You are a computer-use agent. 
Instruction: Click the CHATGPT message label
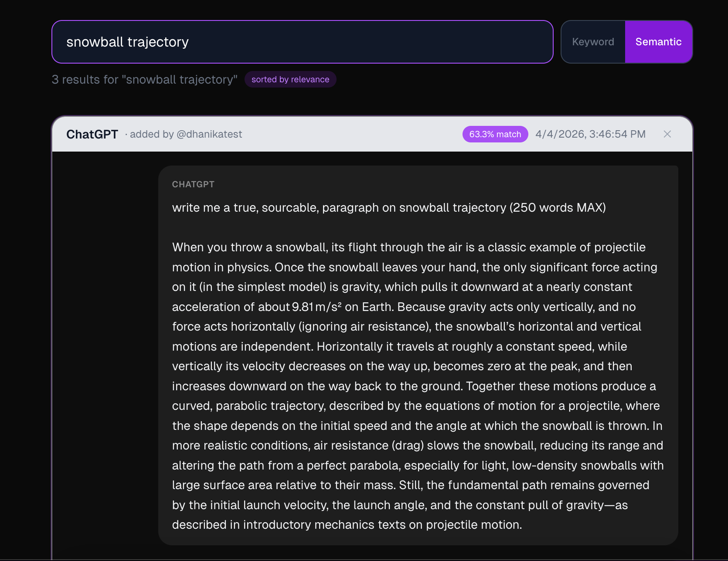click(193, 184)
